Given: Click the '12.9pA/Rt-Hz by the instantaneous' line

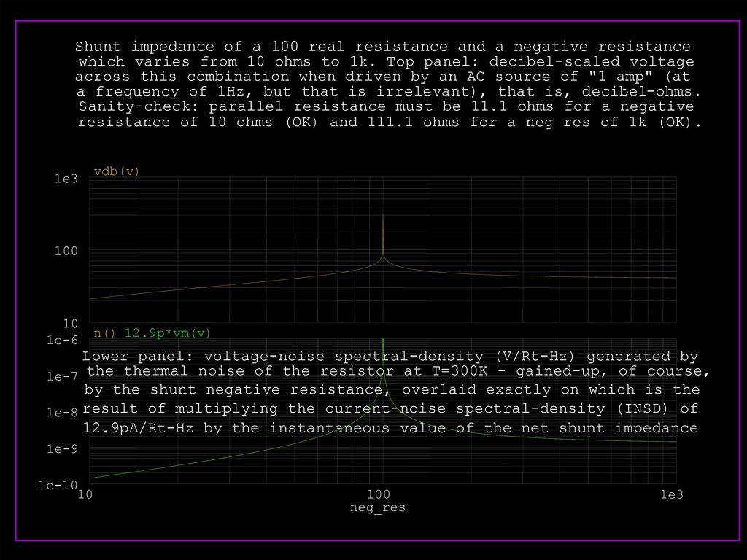Looking at the screenshot, I should point(390,427).
